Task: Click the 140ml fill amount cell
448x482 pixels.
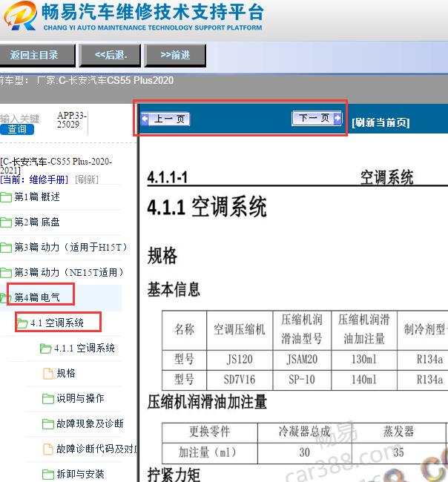Action: tap(364, 380)
